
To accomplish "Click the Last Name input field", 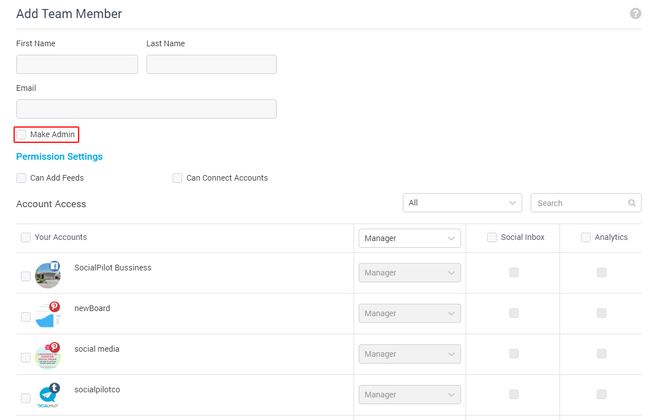I will (211, 64).
